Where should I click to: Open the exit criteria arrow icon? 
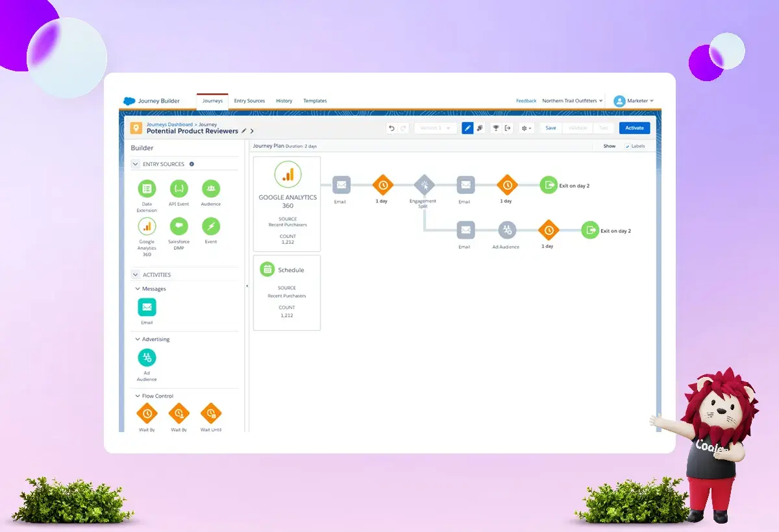tap(508, 128)
